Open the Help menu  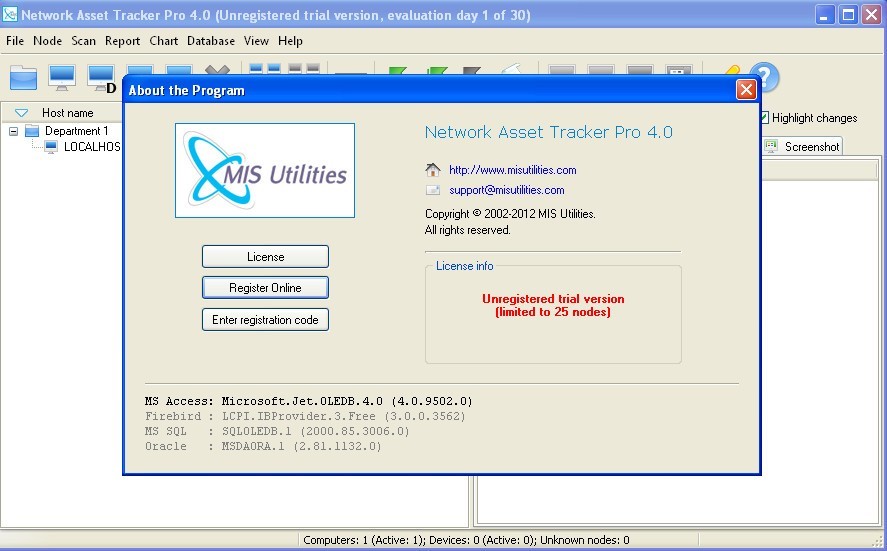(290, 41)
